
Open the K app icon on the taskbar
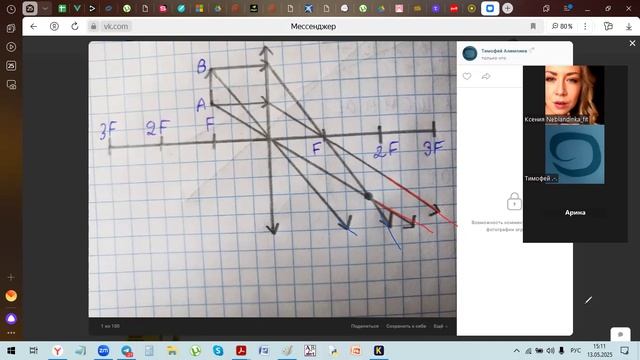(379, 351)
